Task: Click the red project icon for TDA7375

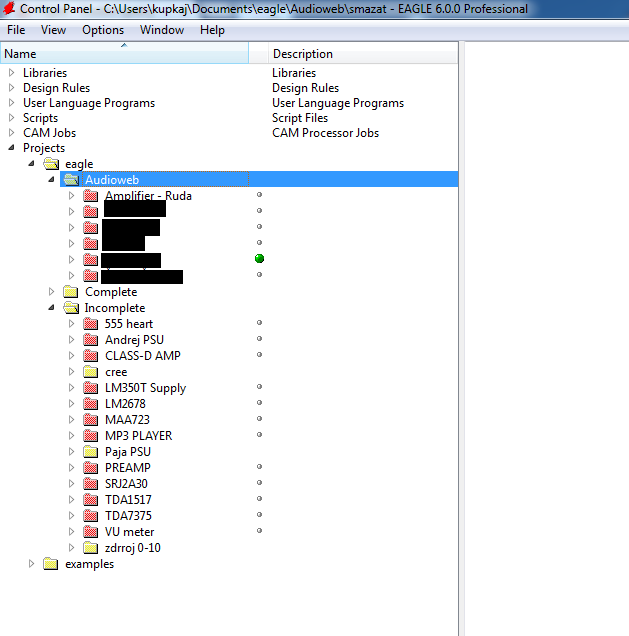Action: 90,516
